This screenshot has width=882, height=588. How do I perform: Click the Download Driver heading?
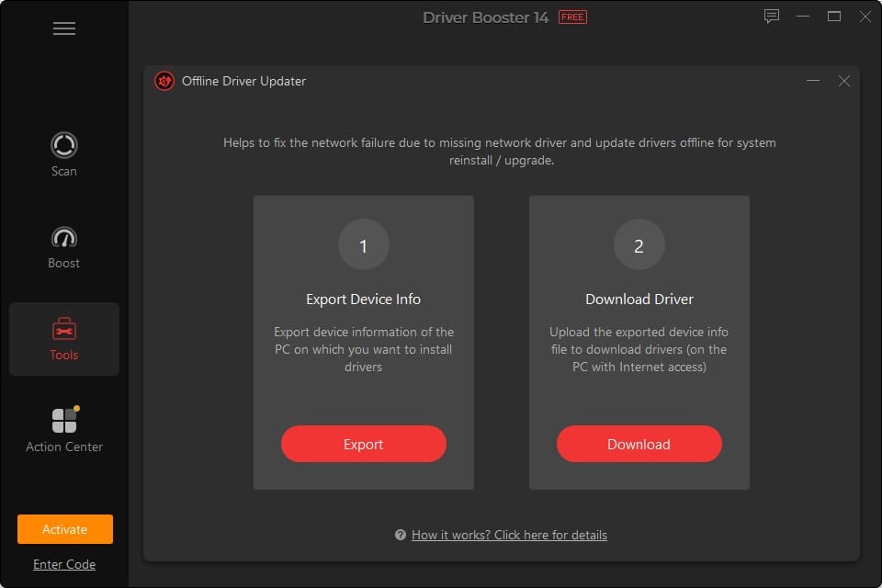639,299
